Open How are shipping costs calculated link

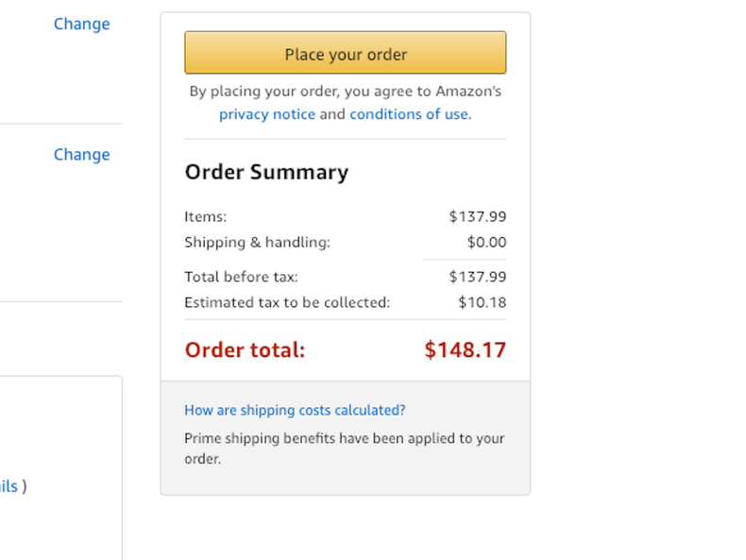pos(295,410)
